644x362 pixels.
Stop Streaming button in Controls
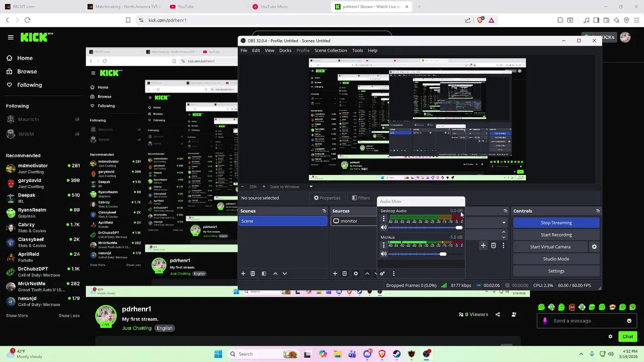pyautogui.click(x=556, y=223)
